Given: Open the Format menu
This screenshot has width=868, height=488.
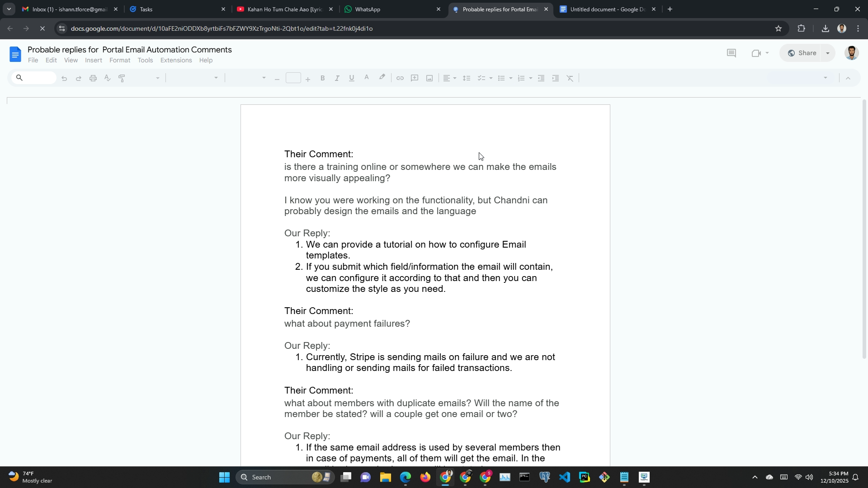Looking at the screenshot, I should point(119,61).
